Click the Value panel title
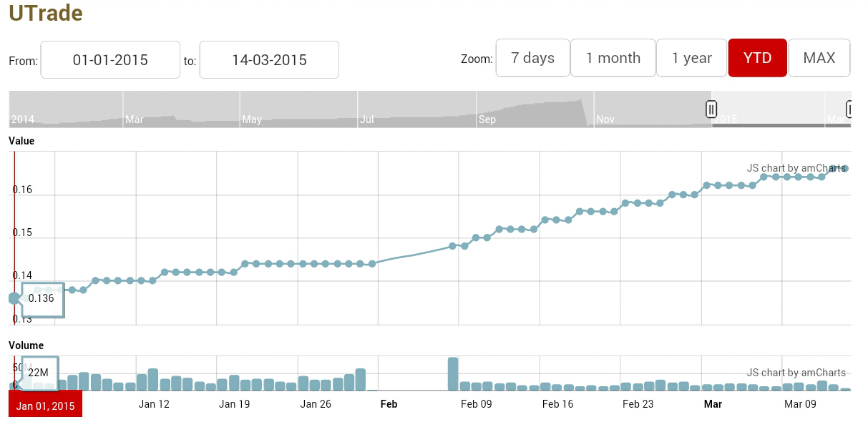The height and width of the screenshot is (422, 868). coord(21,141)
